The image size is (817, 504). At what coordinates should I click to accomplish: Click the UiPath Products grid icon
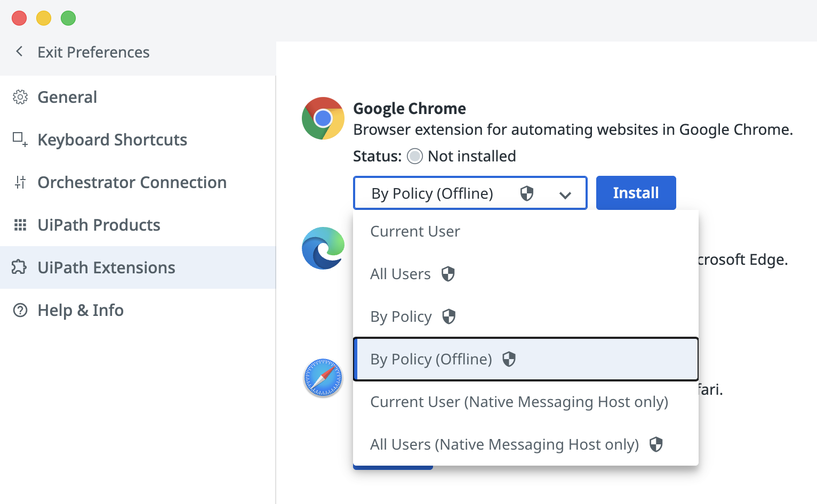pyautogui.click(x=20, y=225)
